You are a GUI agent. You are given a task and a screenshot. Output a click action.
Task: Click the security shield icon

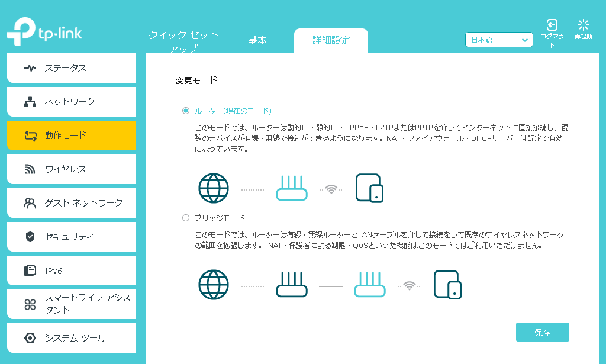[x=30, y=237]
